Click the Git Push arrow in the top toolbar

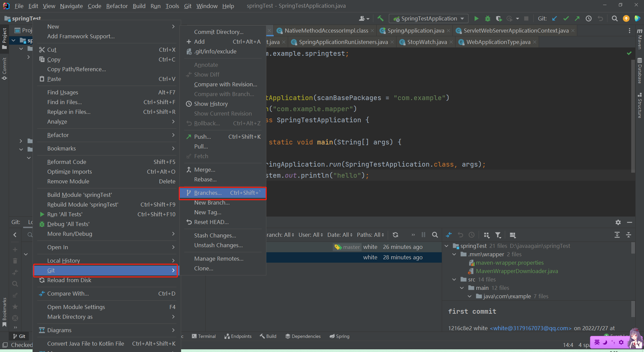pyautogui.click(x=577, y=18)
